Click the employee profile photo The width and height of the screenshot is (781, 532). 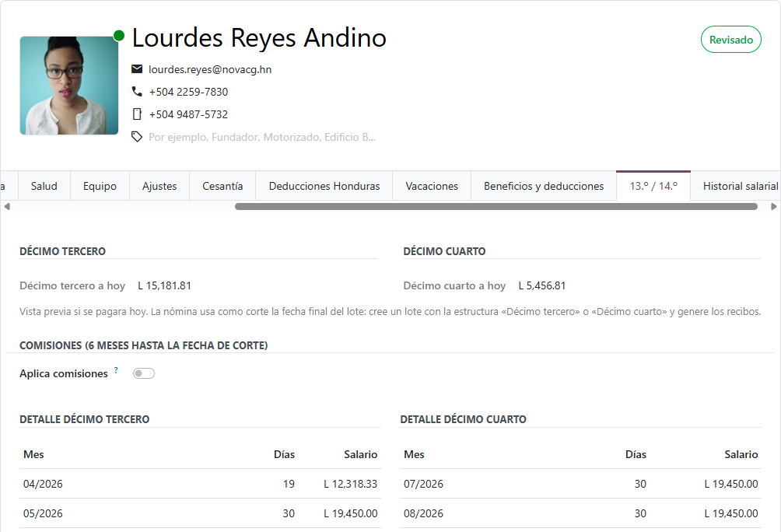click(69, 86)
